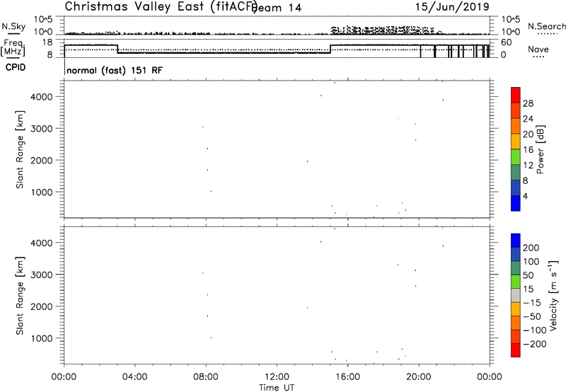The width and height of the screenshot is (566, 392).
Task: Select the '-15' label on the Velocity color bar
Action: (532, 303)
